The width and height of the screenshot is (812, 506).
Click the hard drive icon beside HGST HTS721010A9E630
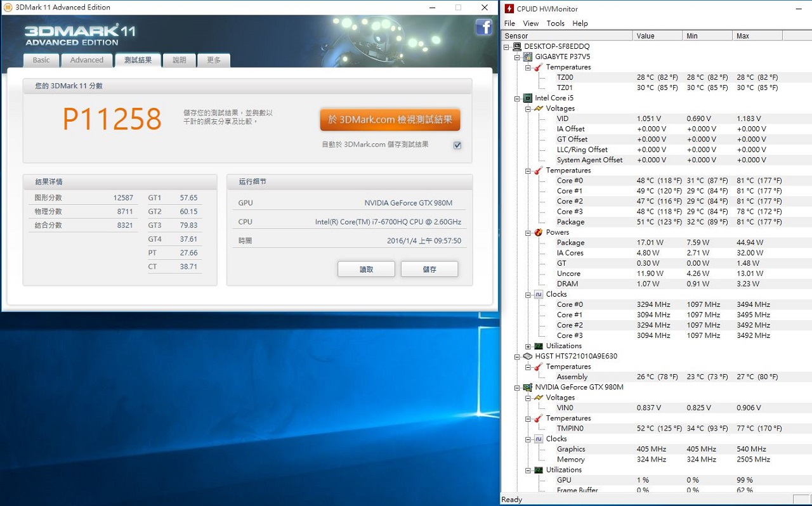[528, 356]
